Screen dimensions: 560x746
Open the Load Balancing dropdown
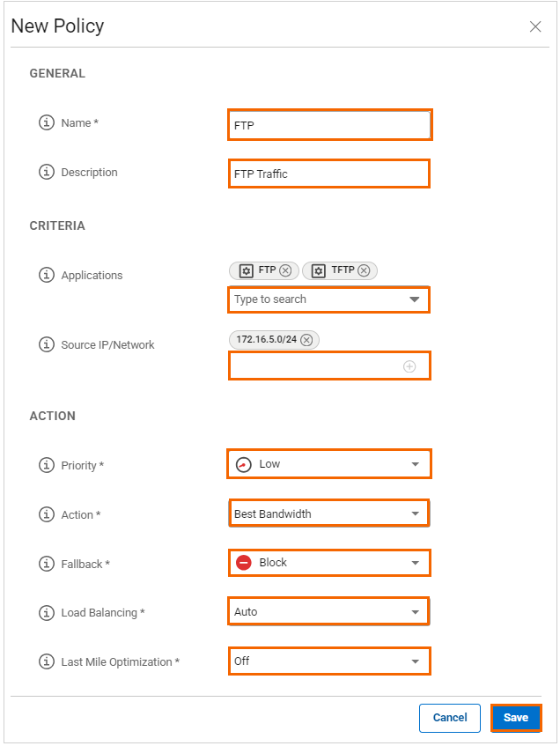tap(329, 612)
